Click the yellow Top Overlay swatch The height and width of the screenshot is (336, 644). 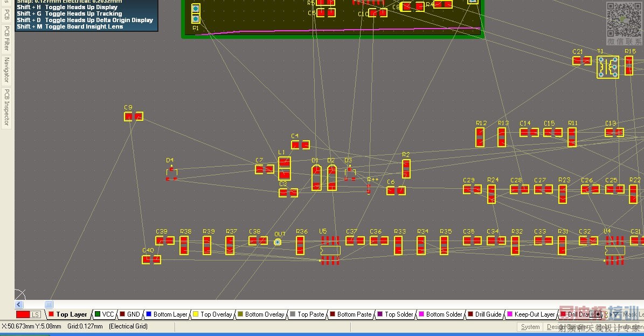196,314
